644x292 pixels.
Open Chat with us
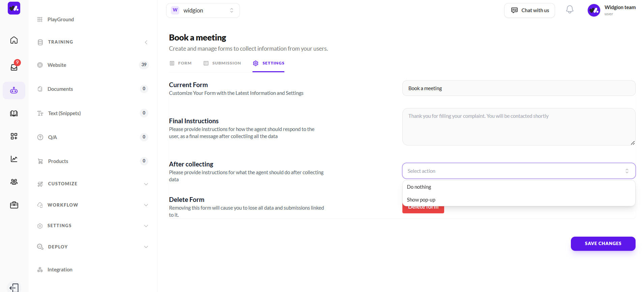pyautogui.click(x=529, y=10)
